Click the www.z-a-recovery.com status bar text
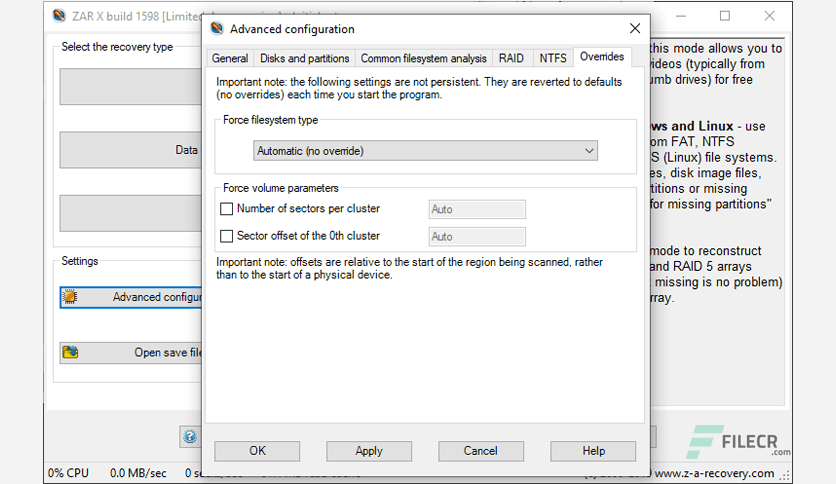Viewport: 836px width, 484px height. [714, 473]
